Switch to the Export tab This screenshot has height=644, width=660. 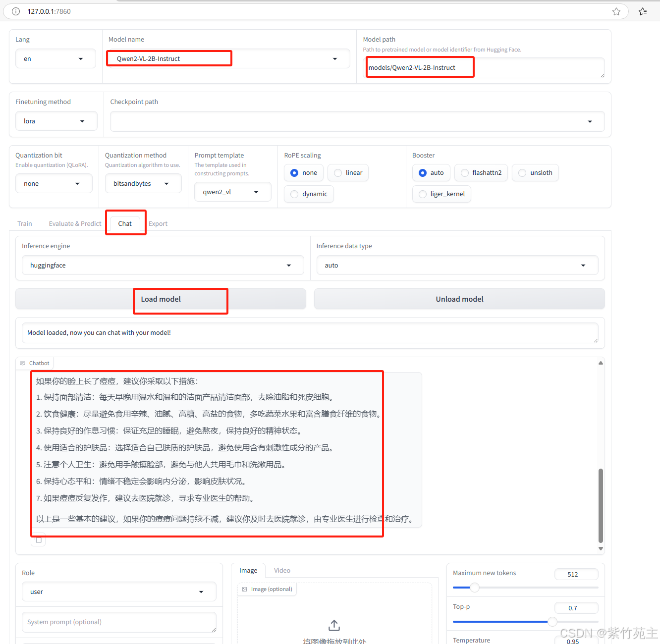158,223
